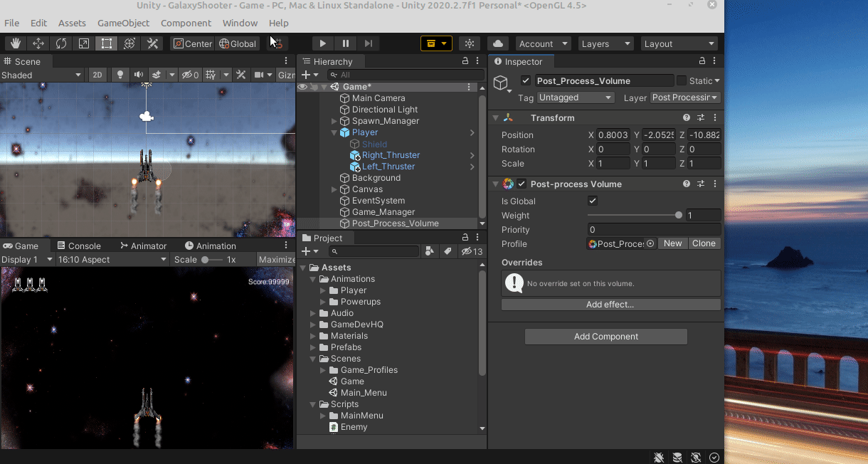Click the Clone profile button
The image size is (868, 464).
(x=704, y=243)
